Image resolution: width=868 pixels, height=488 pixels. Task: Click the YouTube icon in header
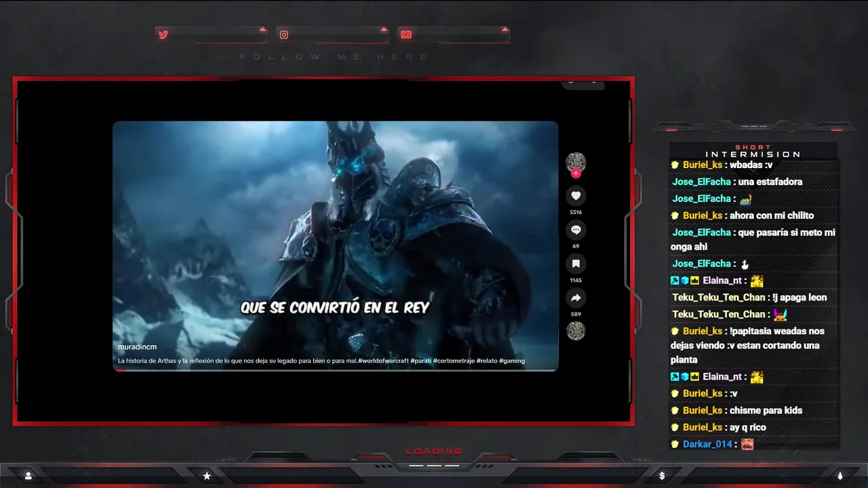(406, 35)
